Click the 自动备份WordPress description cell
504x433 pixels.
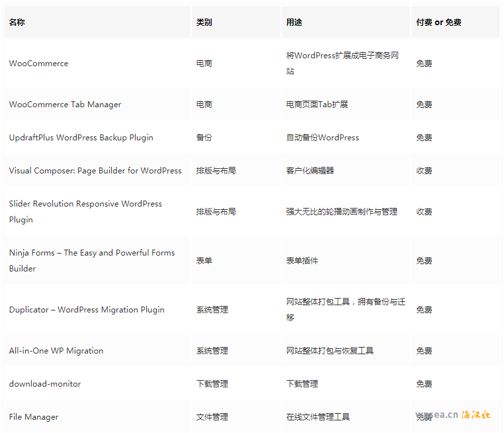323,138
